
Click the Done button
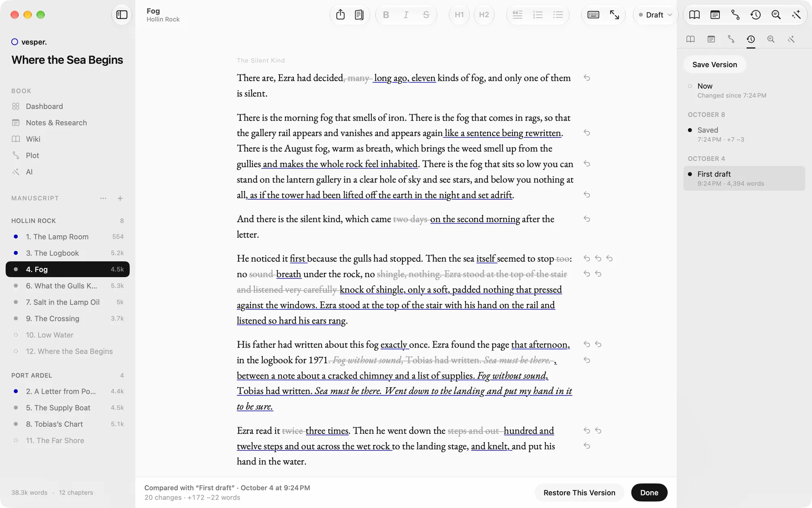649,493
